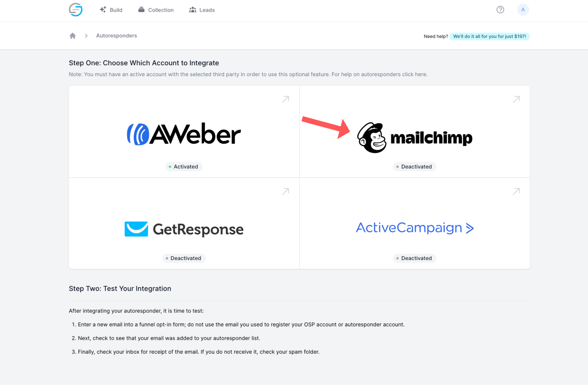588x385 pixels.
Task: Toggle AWeber activated status
Action: coord(184,167)
